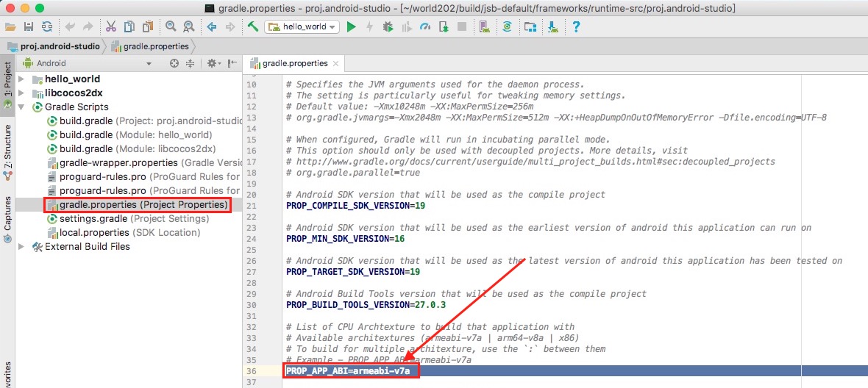868x388 pixels.
Task: Collapse the Gradle Scripts tree node
Action: [21, 107]
